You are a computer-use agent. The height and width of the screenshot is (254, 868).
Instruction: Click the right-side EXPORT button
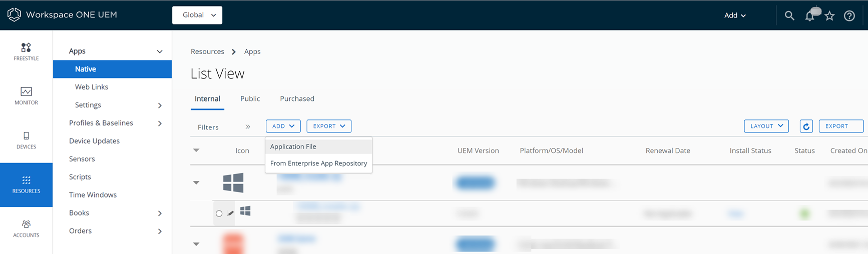click(x=841, y=126)
